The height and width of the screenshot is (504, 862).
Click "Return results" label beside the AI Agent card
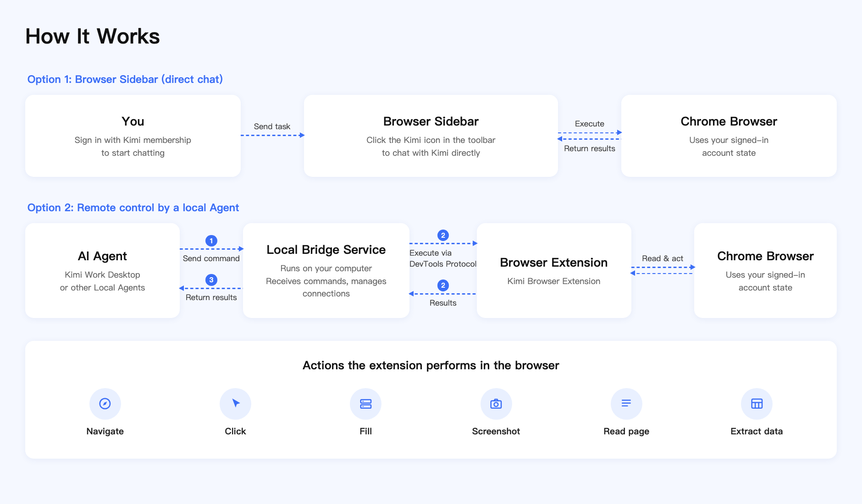pyautogui.click(x=211, y=297)
